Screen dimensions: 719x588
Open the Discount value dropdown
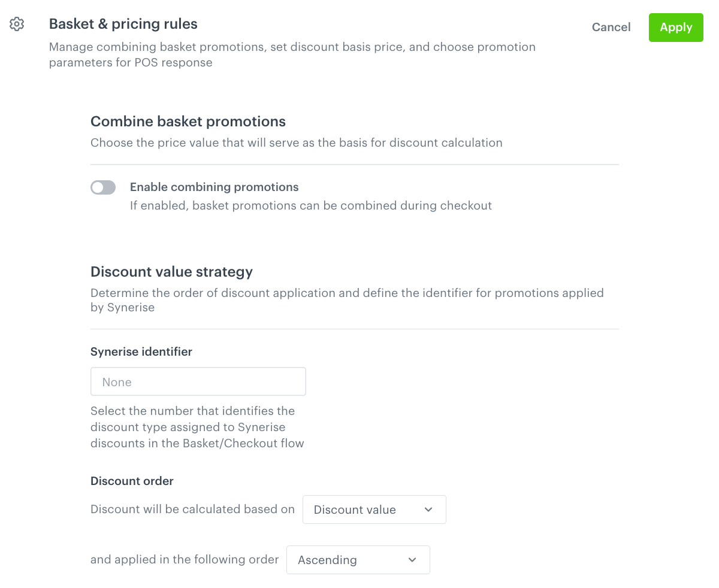pos(374,509)
